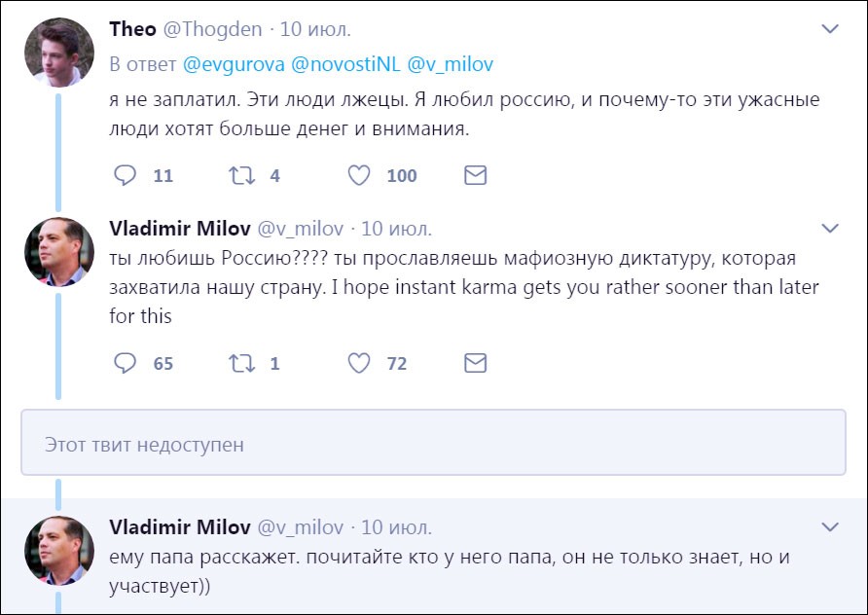The width and height of the screenshot is (868, 615).
Task: Open Theo's profile by display name
Action: tap(133, 29)
